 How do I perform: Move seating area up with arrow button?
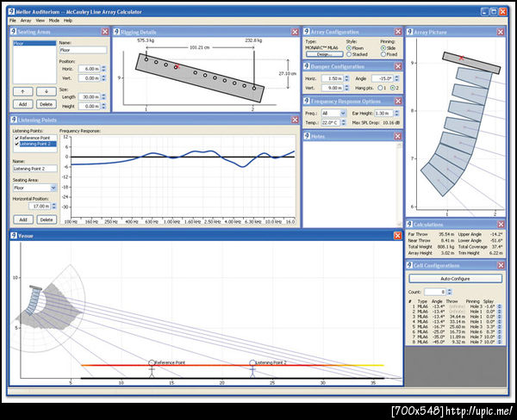coord(22,91)
